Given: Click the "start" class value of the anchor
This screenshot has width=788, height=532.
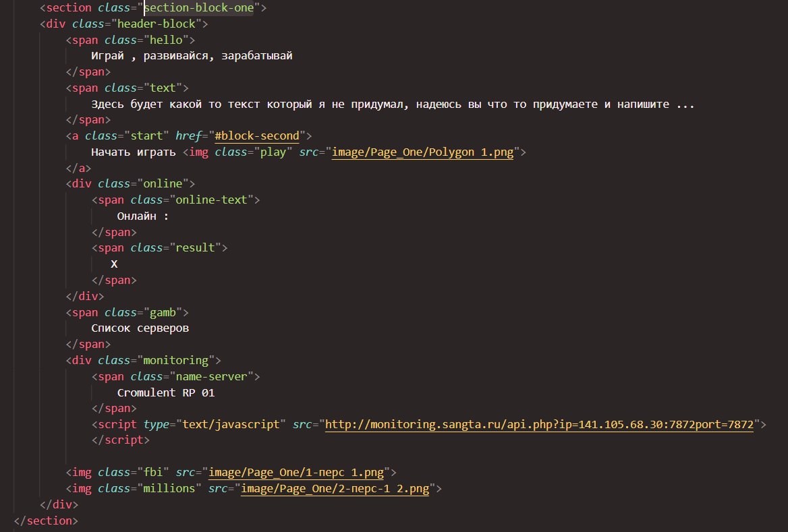Looking at the screenshot, I should coord(147,136).
